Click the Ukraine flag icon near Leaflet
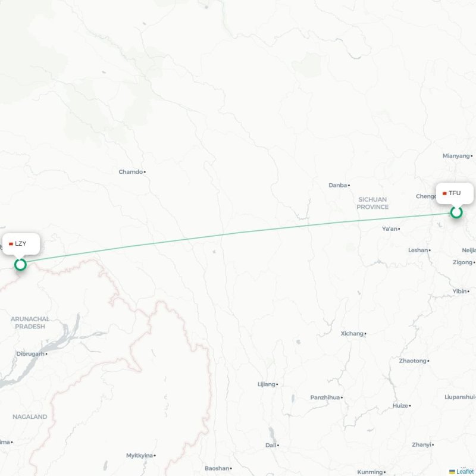Screen dimensions: 476x476 [452, 471]
